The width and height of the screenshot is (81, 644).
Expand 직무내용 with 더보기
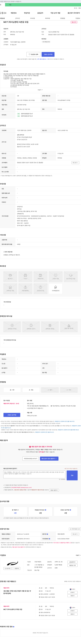pos(40,90)
